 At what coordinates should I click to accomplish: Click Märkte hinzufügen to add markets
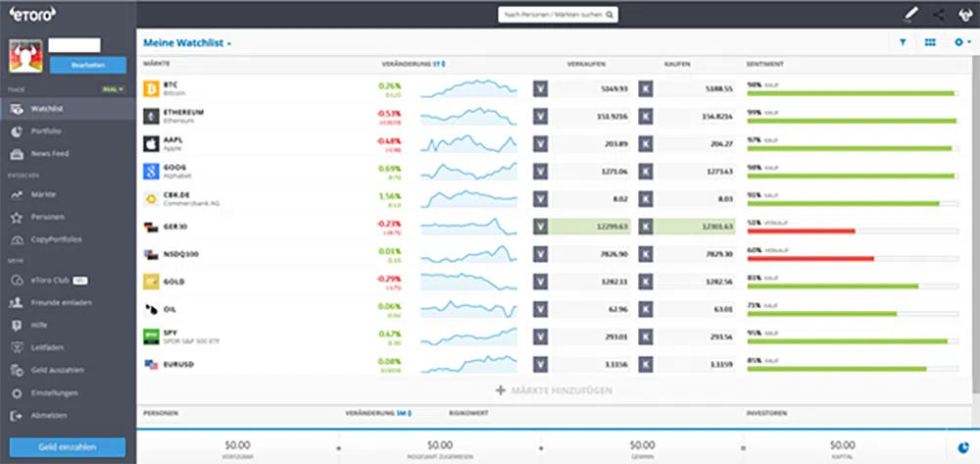tap(554, 390)
